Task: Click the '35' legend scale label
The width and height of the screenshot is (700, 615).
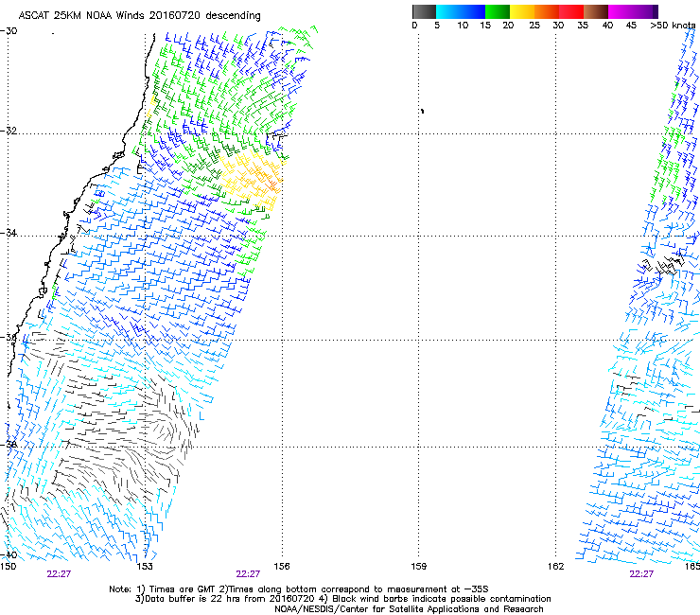Action: point(583,25)
